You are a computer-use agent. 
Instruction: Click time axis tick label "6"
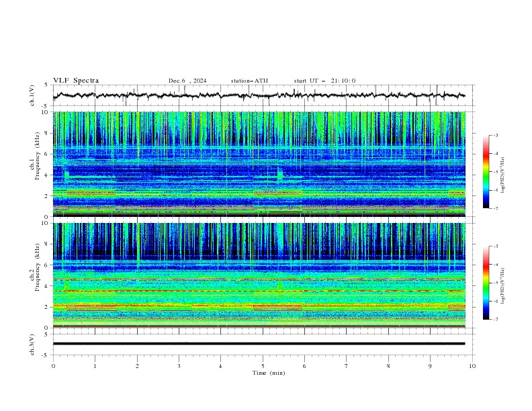(304, 366)
